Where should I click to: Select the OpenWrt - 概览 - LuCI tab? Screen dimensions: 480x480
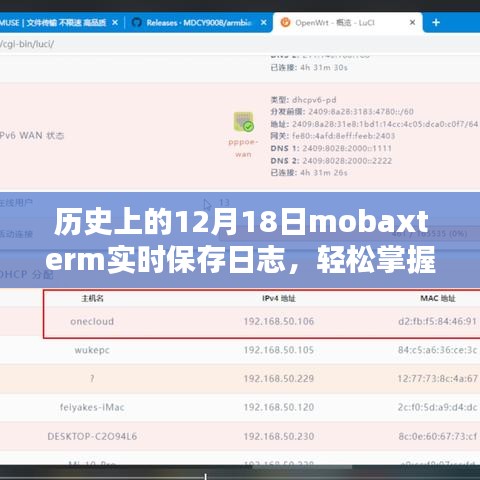tap(348, 22)
